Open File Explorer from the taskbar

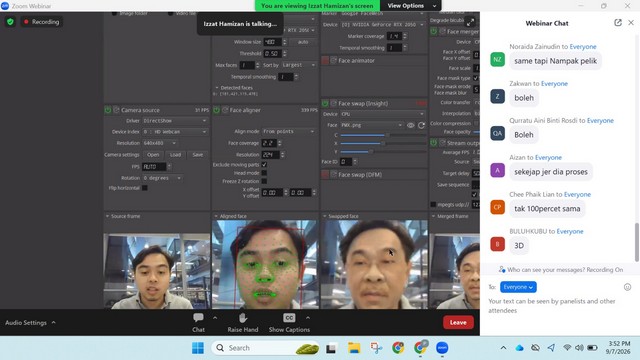[354, 348]
